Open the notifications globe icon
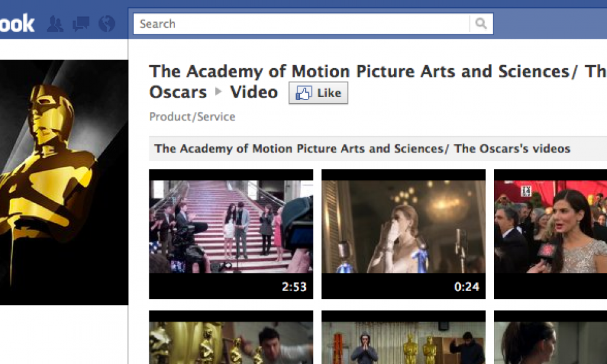This screenshot has height=364, width=607. coord(107,24)
